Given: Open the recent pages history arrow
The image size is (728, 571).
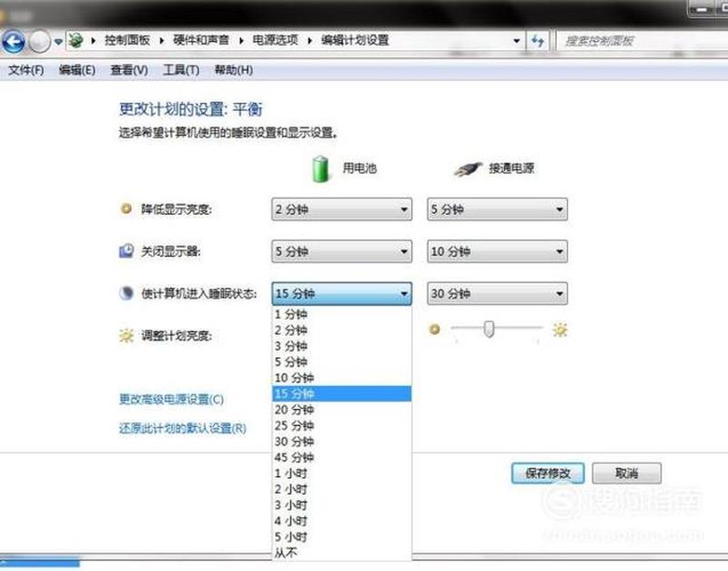Looking at the screenshot, I should [58, 42].
